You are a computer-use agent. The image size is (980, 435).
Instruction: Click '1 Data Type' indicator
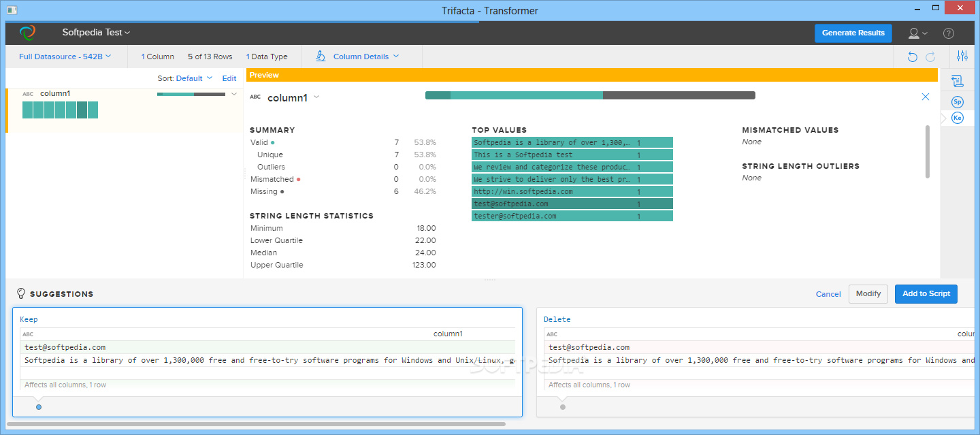pyautogui.click(x=267, y=57)
